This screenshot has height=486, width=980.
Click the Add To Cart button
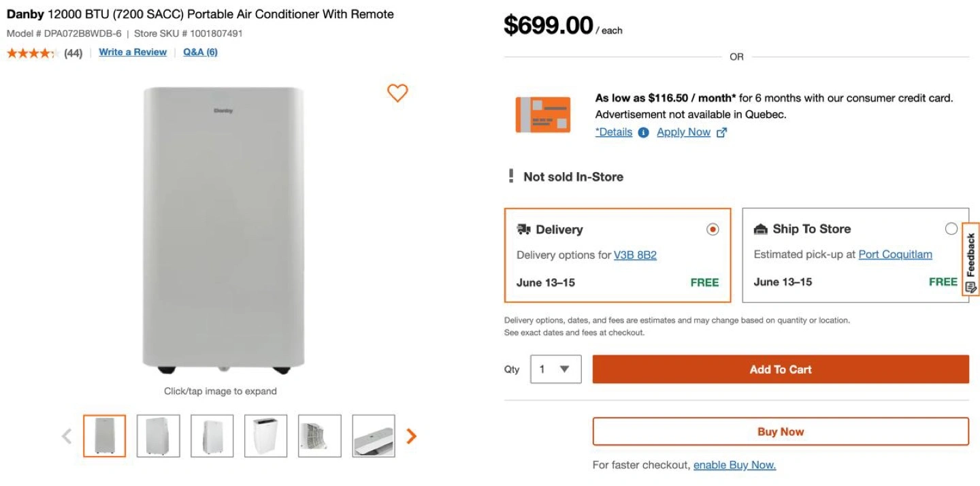pos(780,369)
